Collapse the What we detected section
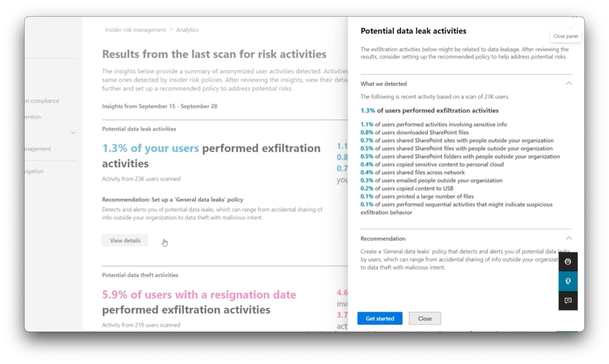This screenshot has width=609, height=364. pyautogui.click(x=569, y=84)
